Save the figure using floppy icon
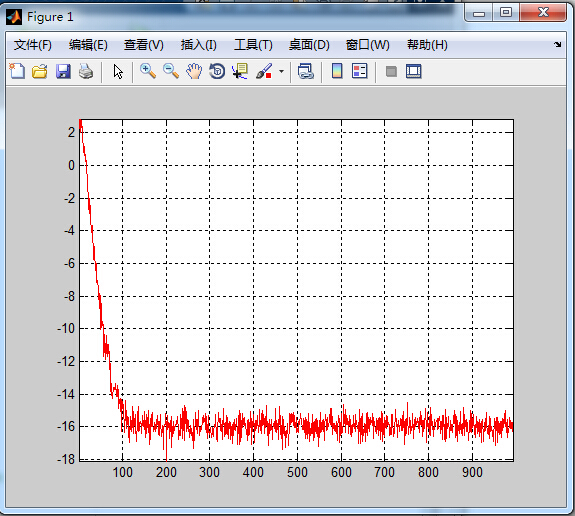575x516 pixels. [x=63, y=71]
